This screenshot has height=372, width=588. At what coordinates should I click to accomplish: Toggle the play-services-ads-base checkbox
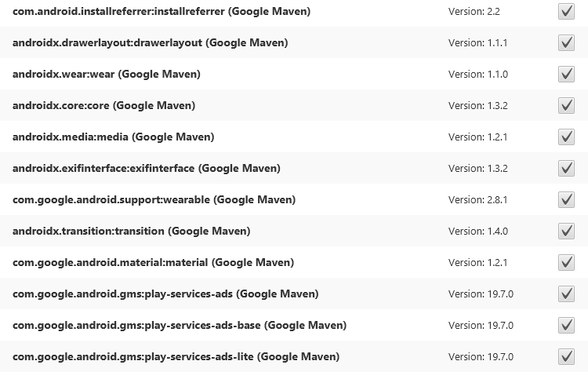pyautogui.click(x=566, y=326)
